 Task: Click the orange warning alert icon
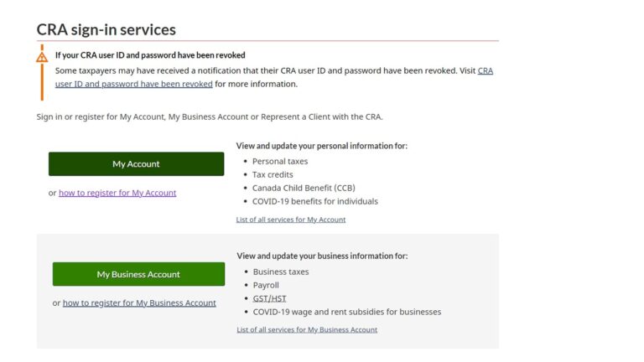coord(42,57)
